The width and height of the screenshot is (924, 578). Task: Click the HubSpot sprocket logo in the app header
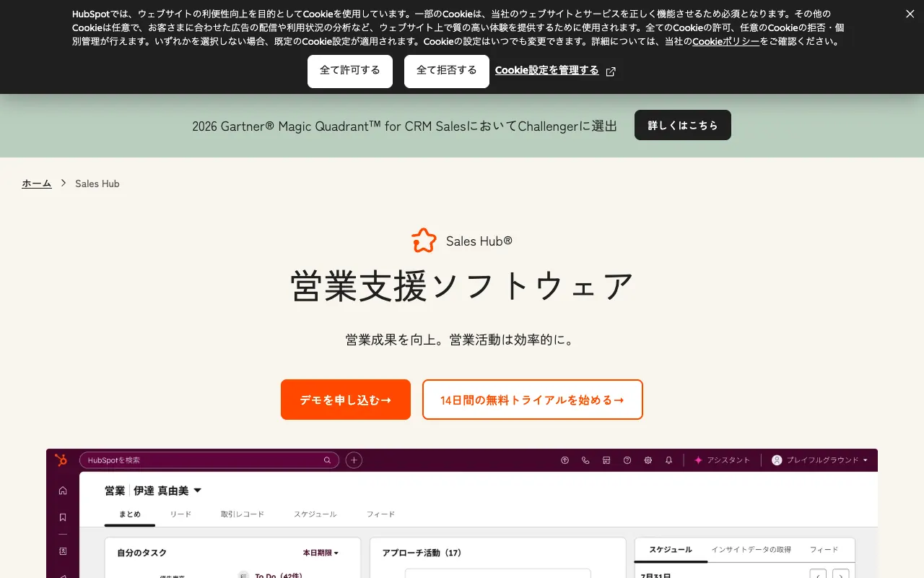(61, 460)
